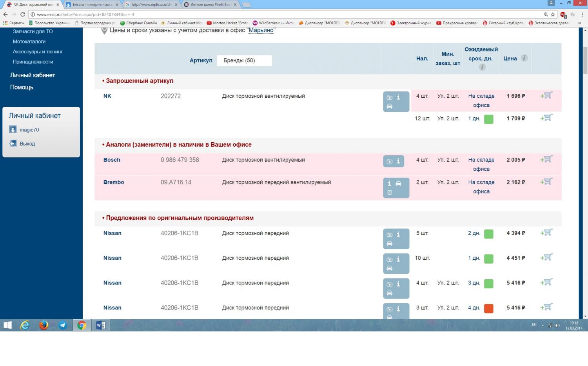
Task: Click EN language indicator in tray
Action: coord(534,325)
